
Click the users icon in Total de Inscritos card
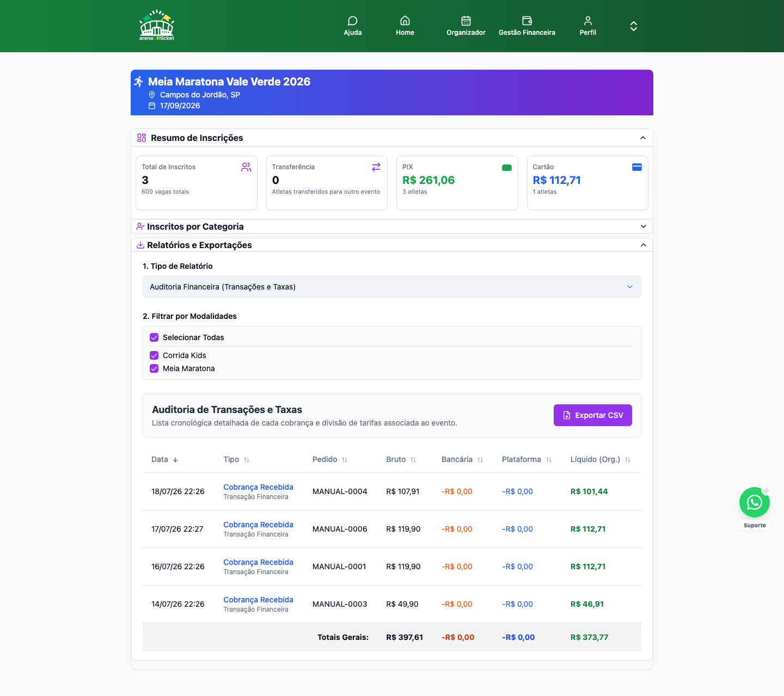coord(246,167)
